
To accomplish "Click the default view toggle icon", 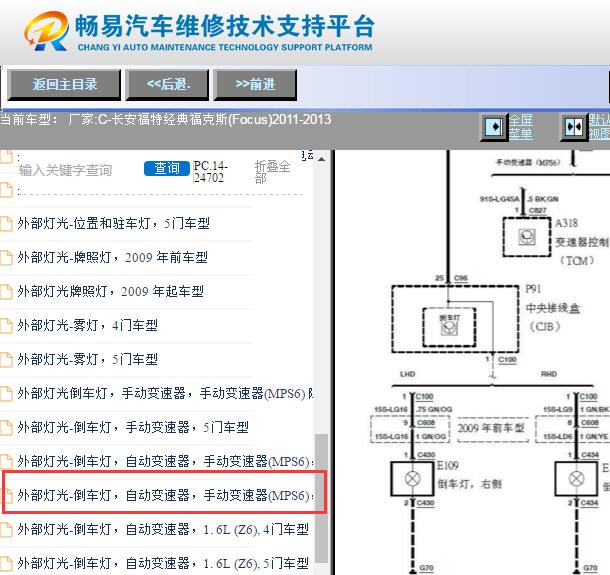I will [574, 127].
